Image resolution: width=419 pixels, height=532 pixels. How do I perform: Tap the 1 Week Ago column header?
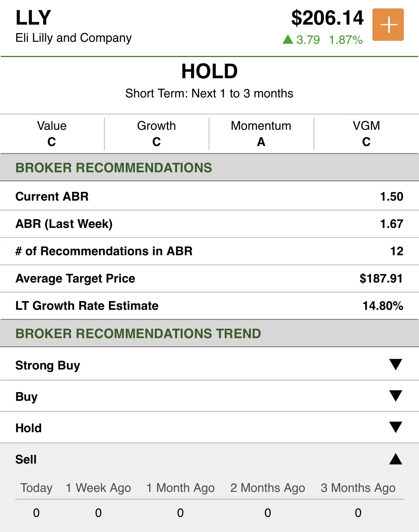click(x=99, y=488)
